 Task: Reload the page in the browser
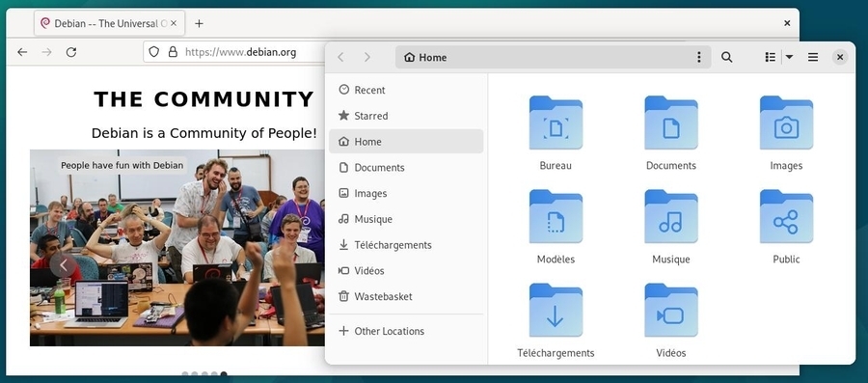pos(70,52)
